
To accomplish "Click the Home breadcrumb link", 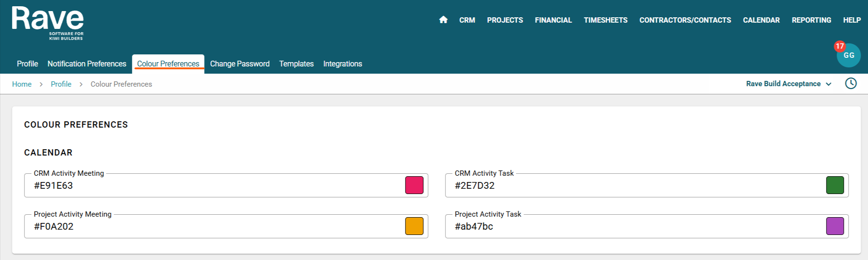I will (x=22, y=84).
